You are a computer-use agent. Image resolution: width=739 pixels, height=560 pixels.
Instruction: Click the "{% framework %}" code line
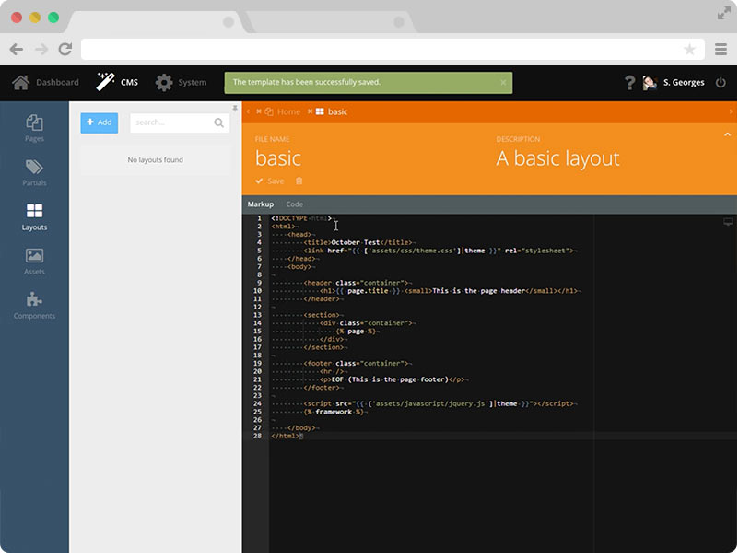click(x=334, y=412)
